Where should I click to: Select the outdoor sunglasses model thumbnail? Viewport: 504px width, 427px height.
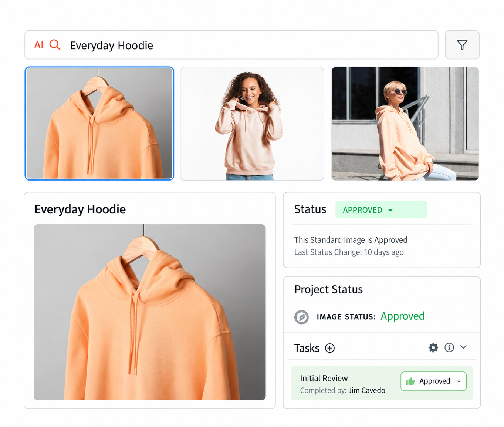tap(405, 124)
